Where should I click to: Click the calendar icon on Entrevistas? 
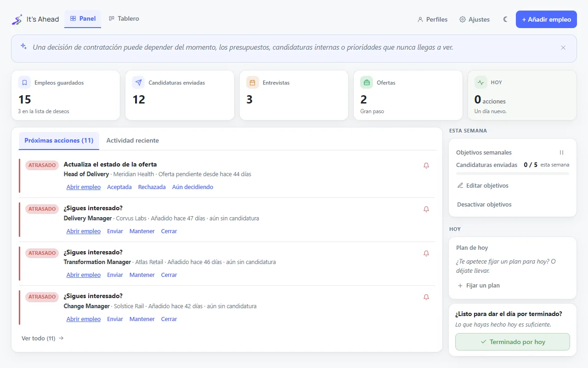[252, 83]
